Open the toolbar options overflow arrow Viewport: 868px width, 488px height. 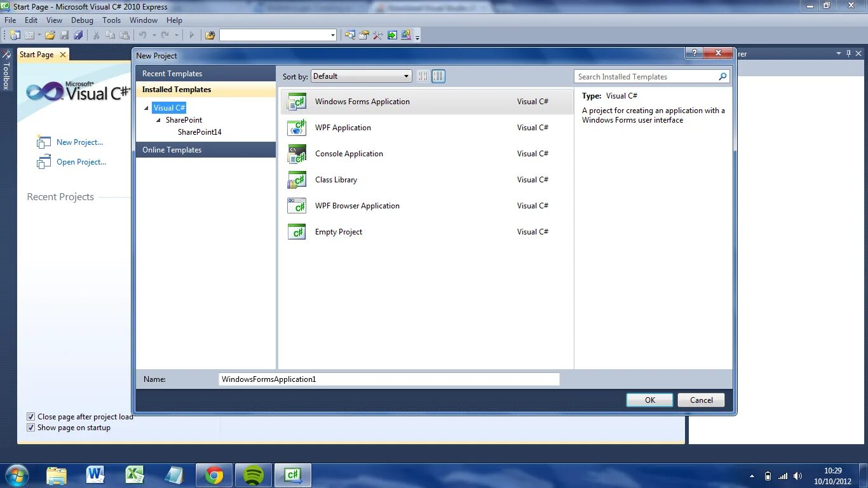click(x=417, y=37)
